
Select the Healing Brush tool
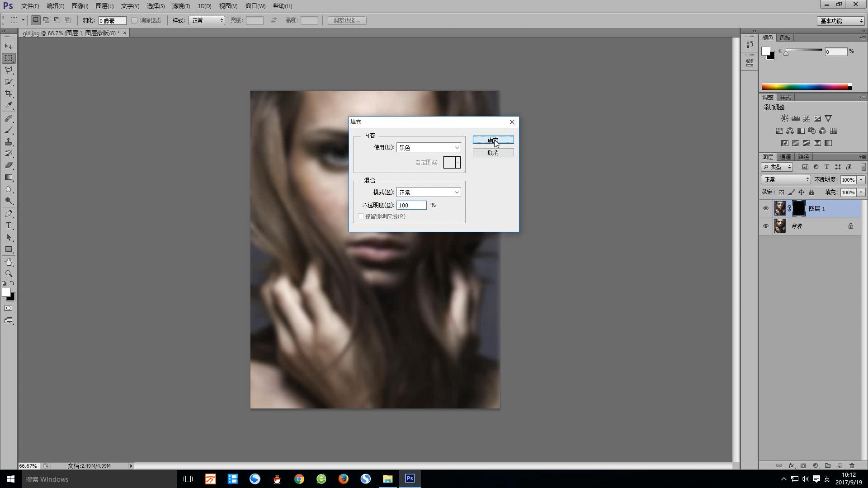click(x=9, y=118)
